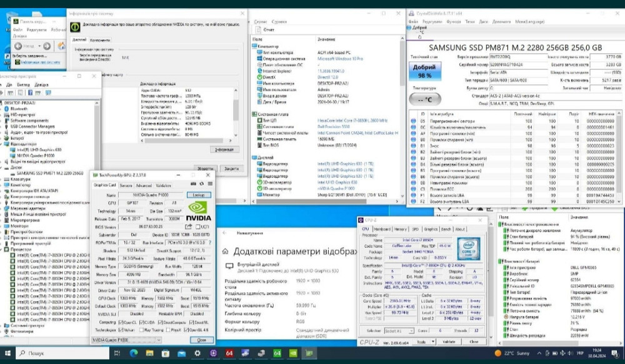Click the Lookup button in GPU-Z

point(198,194)
